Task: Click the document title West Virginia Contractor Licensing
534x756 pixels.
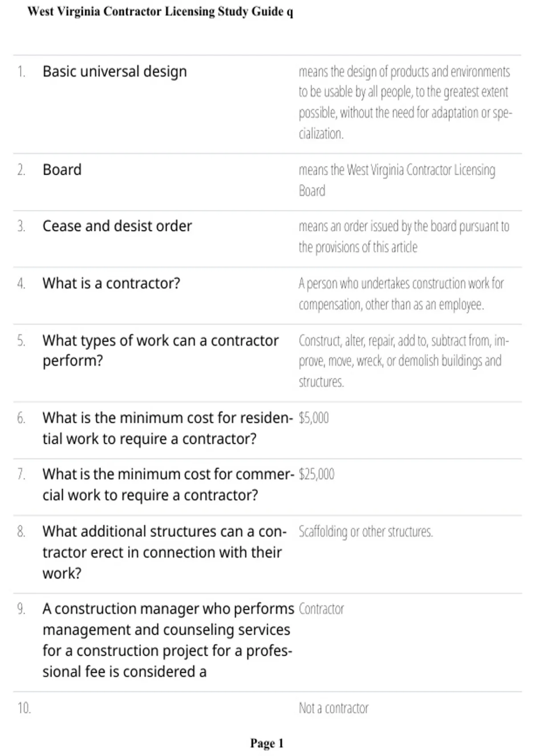Action: pos(160,11)
